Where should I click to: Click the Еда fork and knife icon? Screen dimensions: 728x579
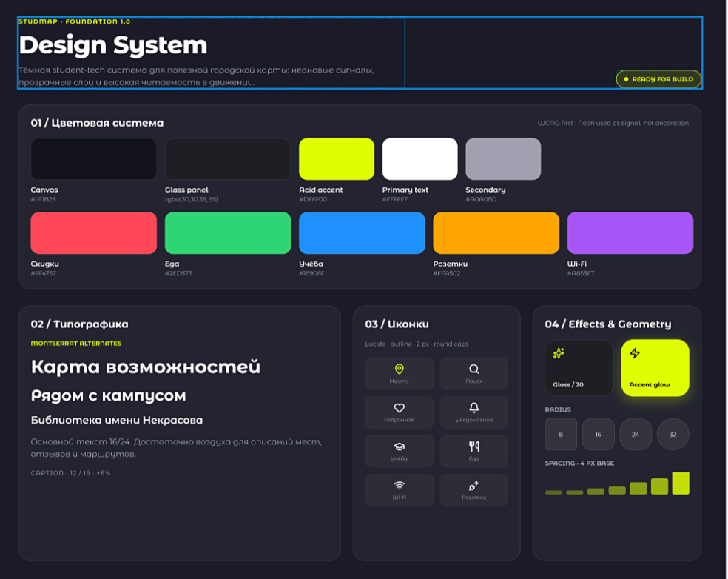coord(473,446)
